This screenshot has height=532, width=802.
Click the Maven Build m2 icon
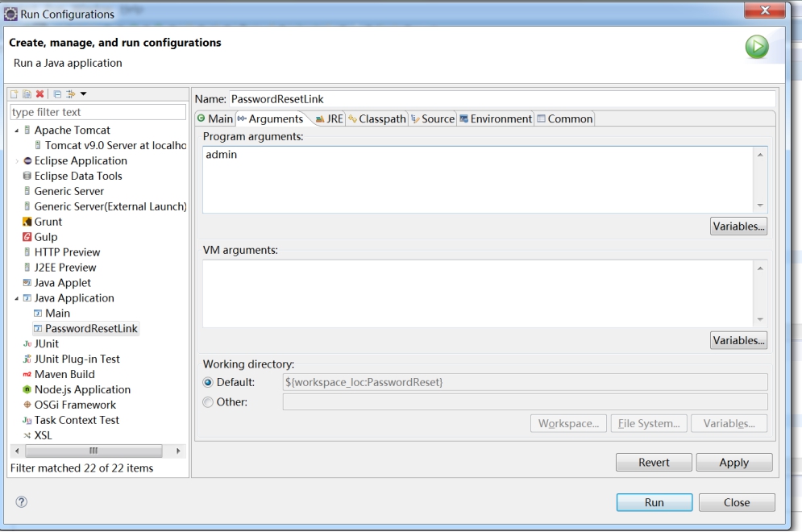27,375
